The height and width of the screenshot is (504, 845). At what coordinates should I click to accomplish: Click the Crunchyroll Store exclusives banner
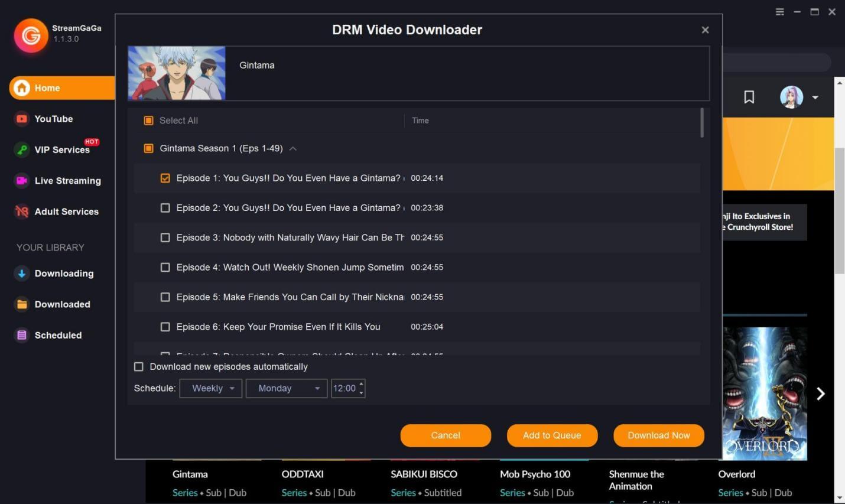[x=764, y=222]
